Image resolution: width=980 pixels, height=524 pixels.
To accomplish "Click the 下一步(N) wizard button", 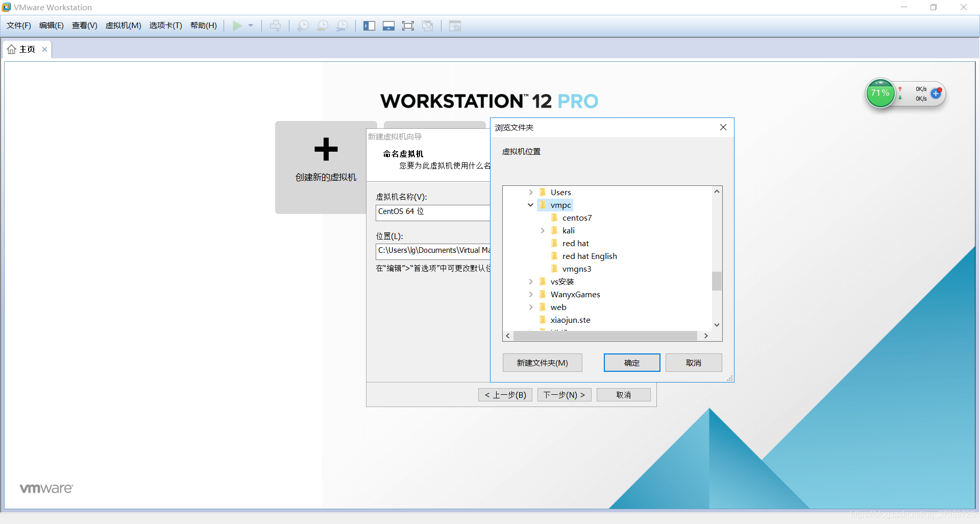I will tap(564, 395).
